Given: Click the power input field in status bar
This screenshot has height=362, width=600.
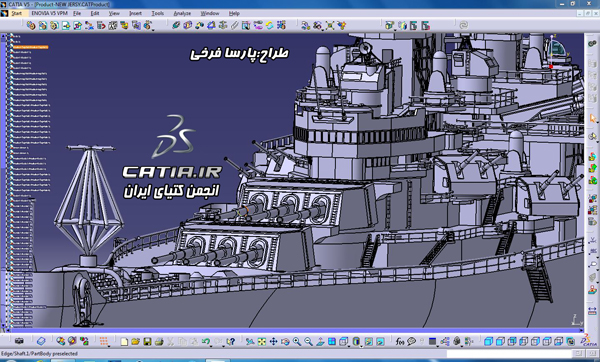Looking at the screenshot, I should (509, 354).
